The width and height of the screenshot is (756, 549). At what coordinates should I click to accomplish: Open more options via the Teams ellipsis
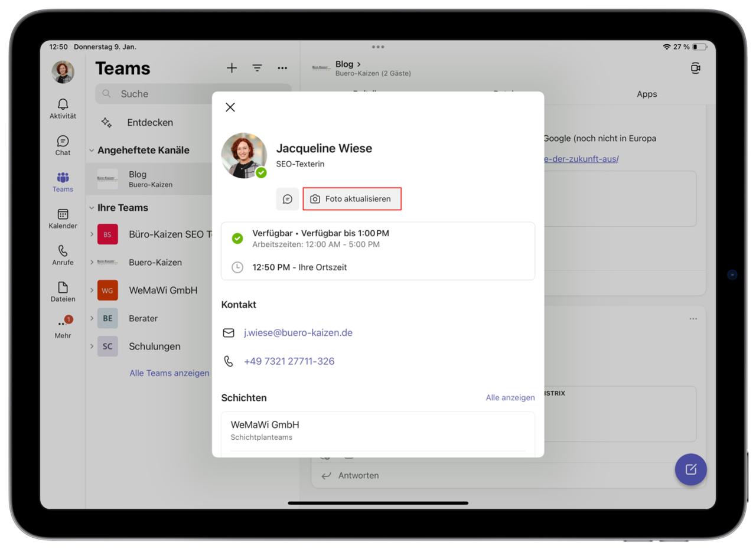point(282,68)
